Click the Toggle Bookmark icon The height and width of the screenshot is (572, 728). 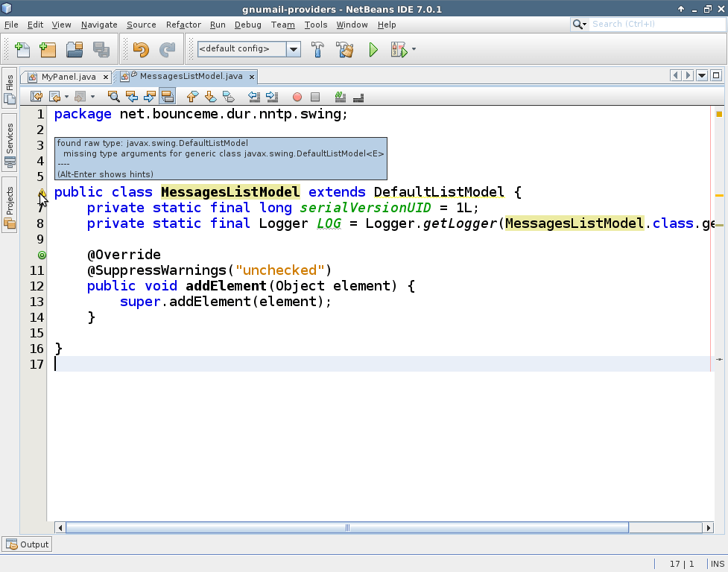[x=229, y=97]
